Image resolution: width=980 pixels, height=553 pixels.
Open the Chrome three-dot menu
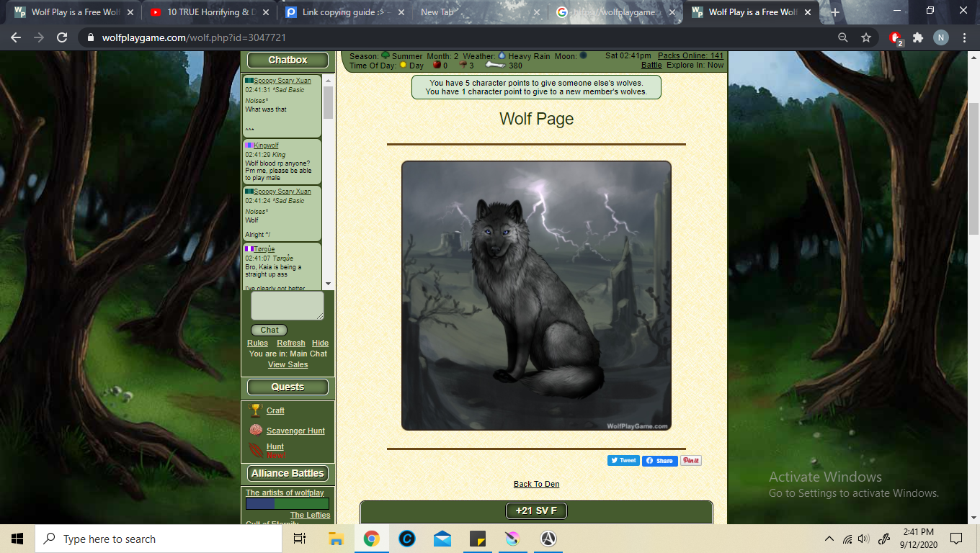tap(964, 38)
